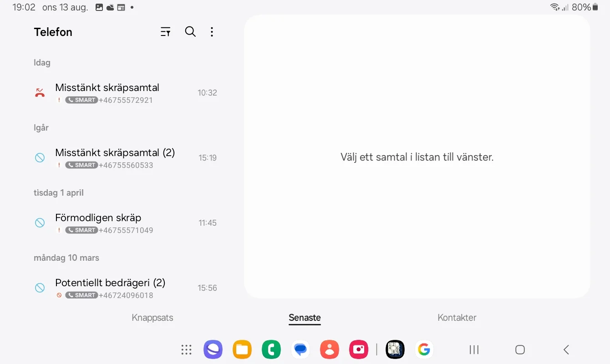Open search in Telefon
Viewport: 610px width, 364px height.
click(190, 32)
